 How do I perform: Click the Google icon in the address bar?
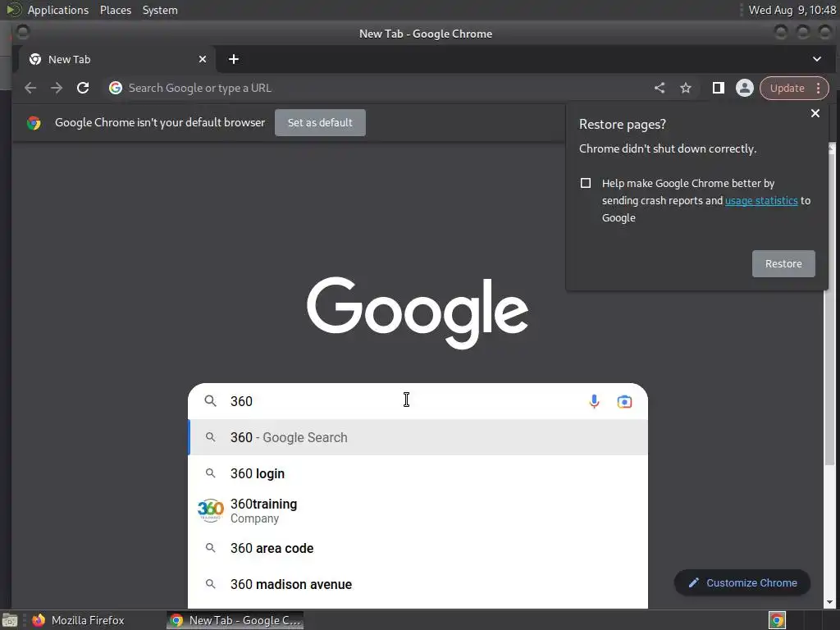click(115, 88)
